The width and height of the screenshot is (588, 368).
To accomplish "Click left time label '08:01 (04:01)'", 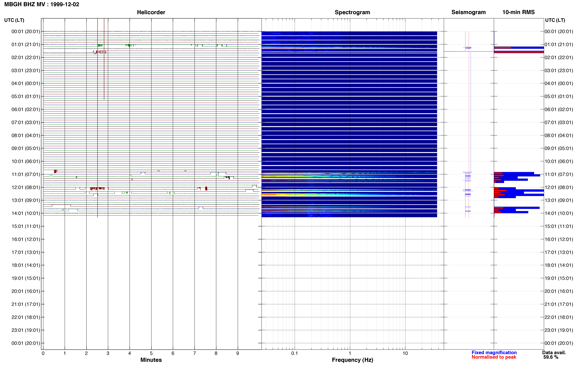I will 26,135.
